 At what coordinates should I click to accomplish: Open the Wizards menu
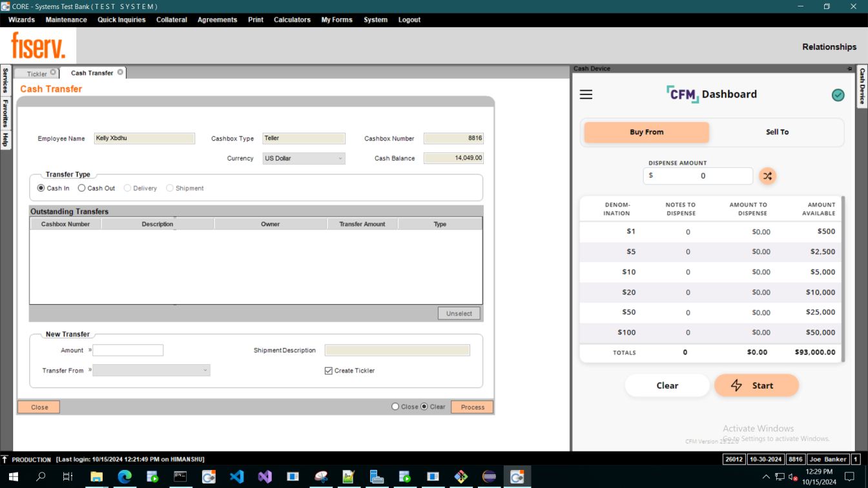point(21,20)
